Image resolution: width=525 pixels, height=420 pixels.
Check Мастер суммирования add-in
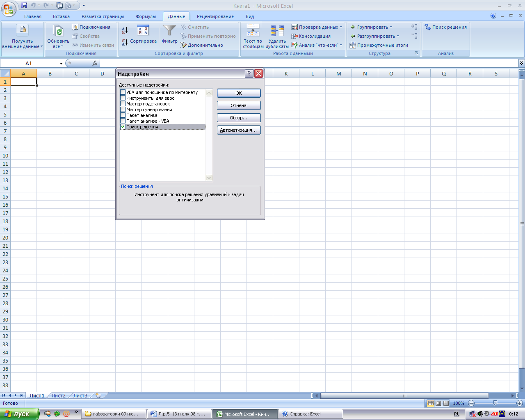click(x=123, y=110)
